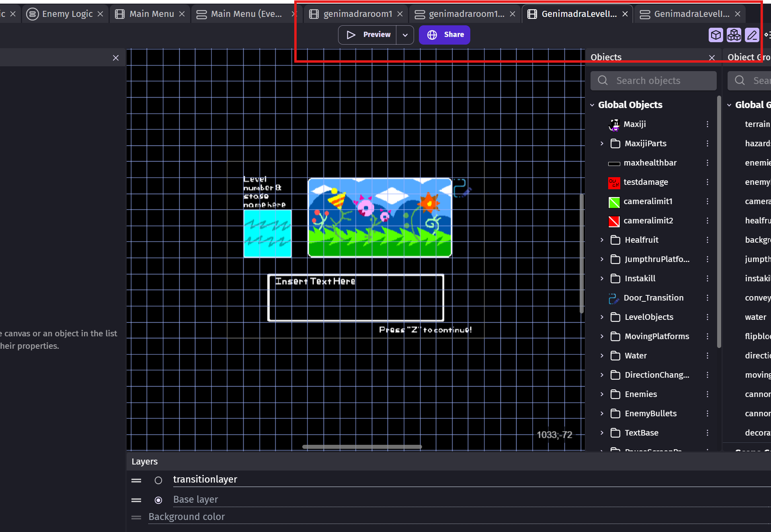The width and height of the screenshot is (771, 532).
Task: Open the Preview dropdown arrow
Action: (405, 35)
